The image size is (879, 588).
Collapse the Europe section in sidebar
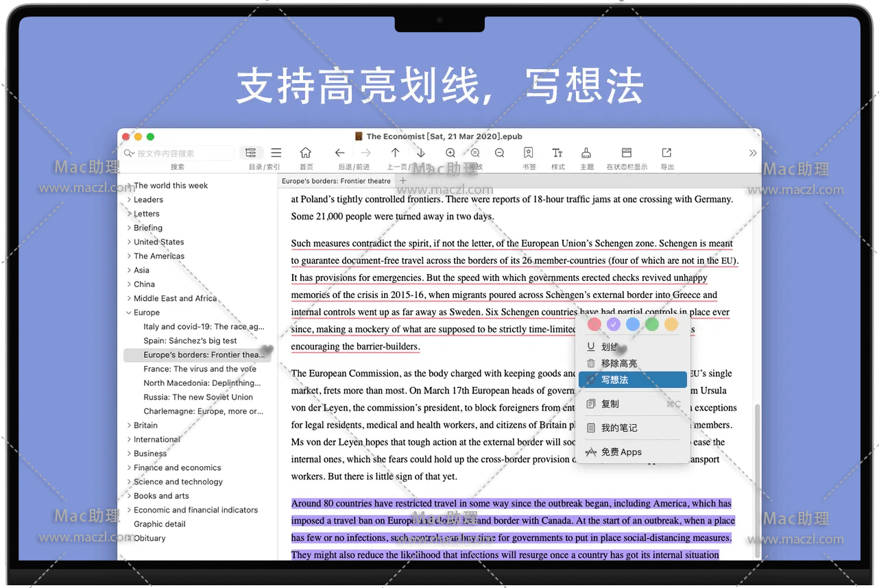tap(129, 313)
